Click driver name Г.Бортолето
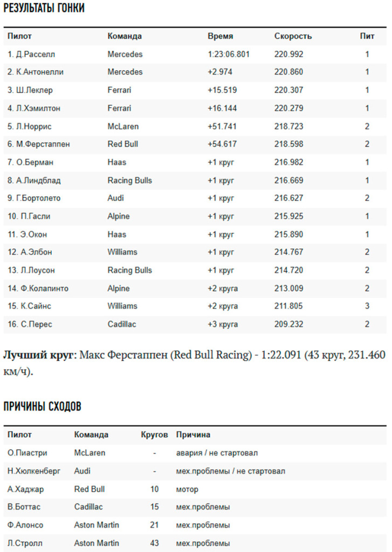 coord(34,198)
